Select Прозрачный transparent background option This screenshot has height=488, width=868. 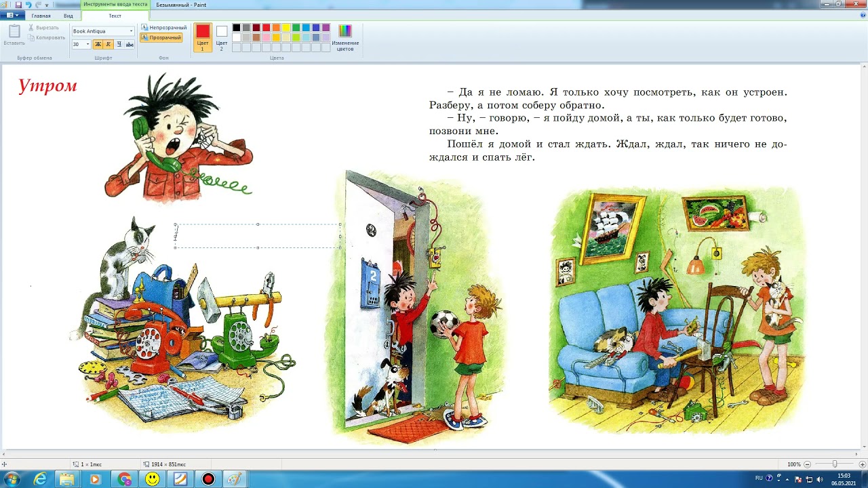pos(161,38)
